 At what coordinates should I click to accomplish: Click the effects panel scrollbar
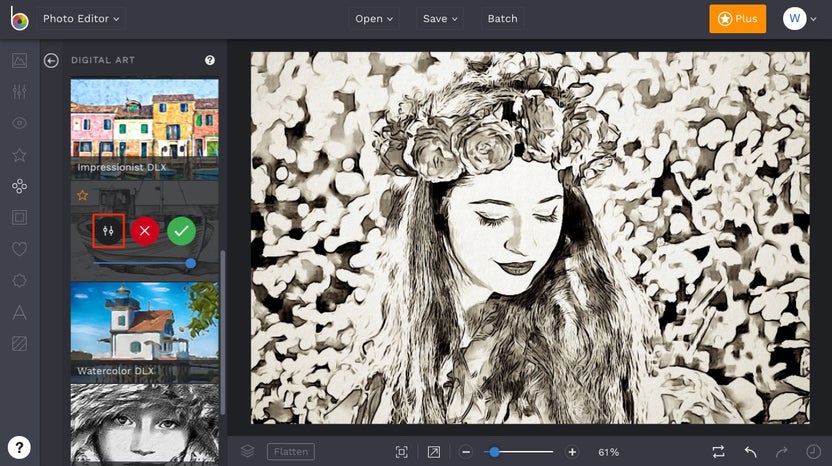[223, 332]
